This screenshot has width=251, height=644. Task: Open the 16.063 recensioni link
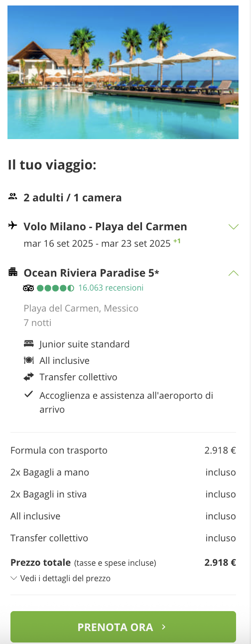tap(111, 288)
